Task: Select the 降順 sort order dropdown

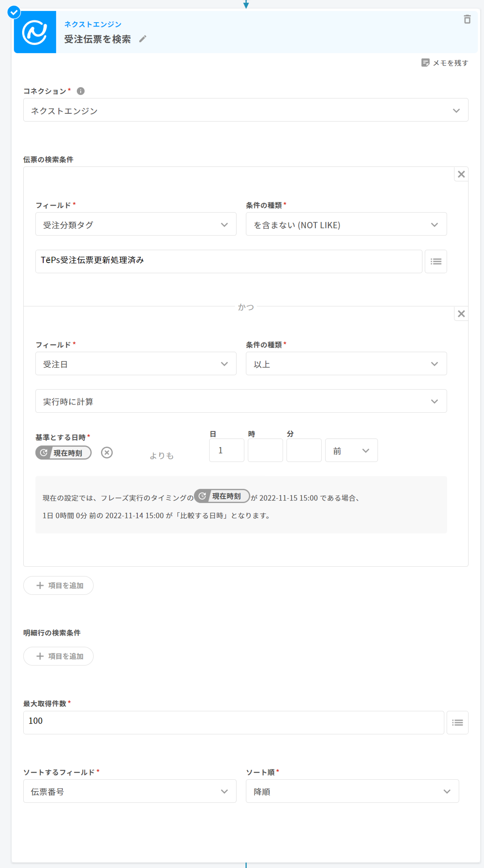Action: coord(352,791)
